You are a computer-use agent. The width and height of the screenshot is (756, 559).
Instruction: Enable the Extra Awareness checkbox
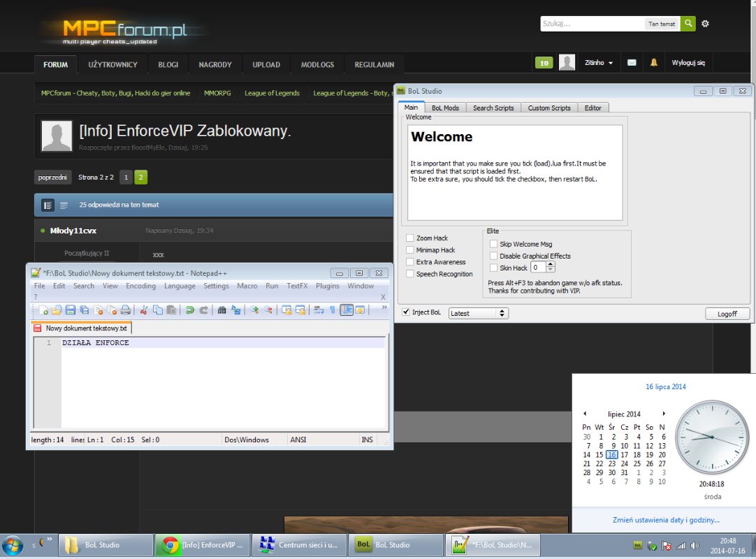[x=410, y=262]
